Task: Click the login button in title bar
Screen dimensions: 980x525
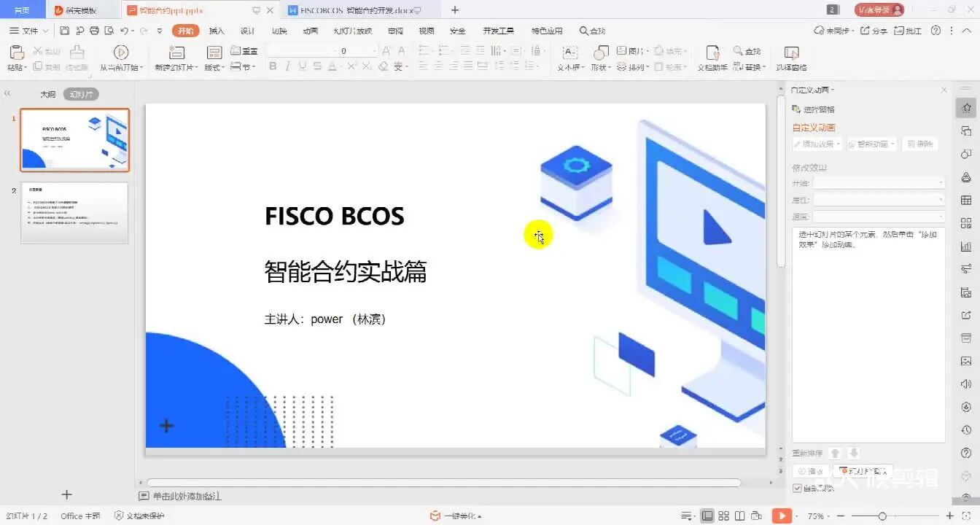Action: [879, 9]
